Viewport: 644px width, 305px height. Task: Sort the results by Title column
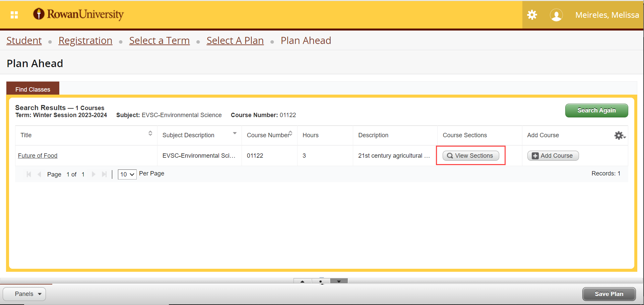coord(150,134)
